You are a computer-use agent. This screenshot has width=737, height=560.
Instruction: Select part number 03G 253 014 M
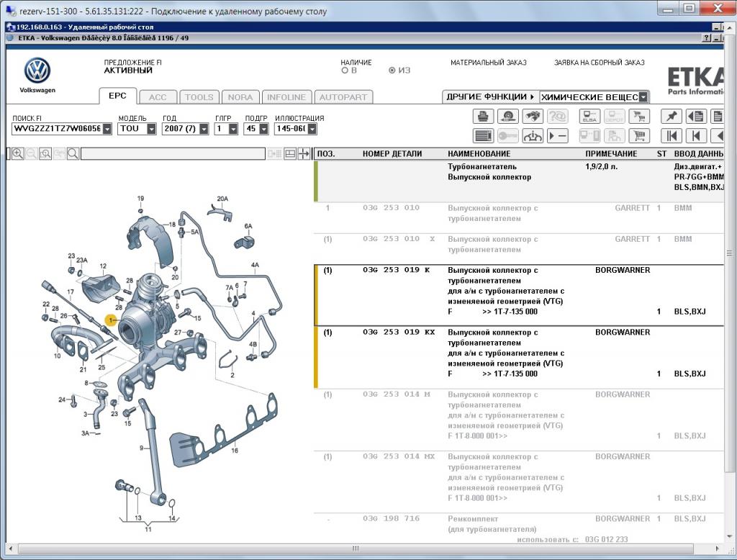click(397, 394)
